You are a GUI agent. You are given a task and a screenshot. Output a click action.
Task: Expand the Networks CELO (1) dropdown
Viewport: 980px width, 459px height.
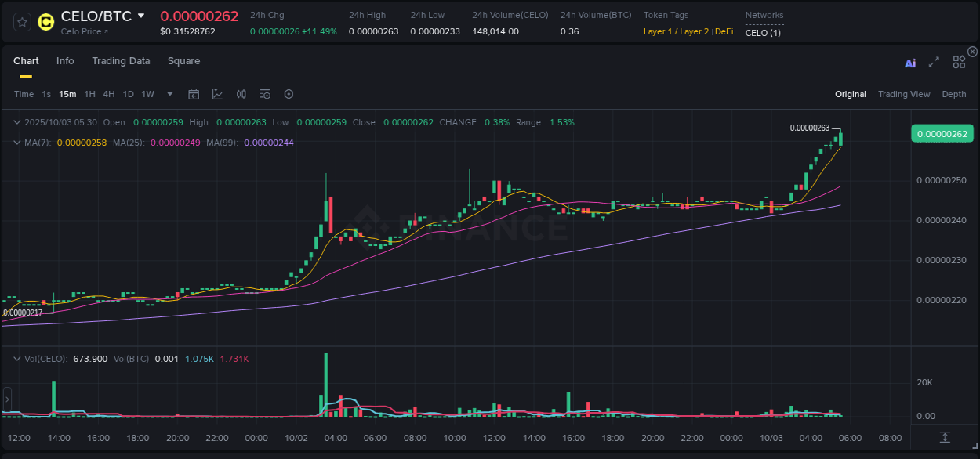click(762, 33)
